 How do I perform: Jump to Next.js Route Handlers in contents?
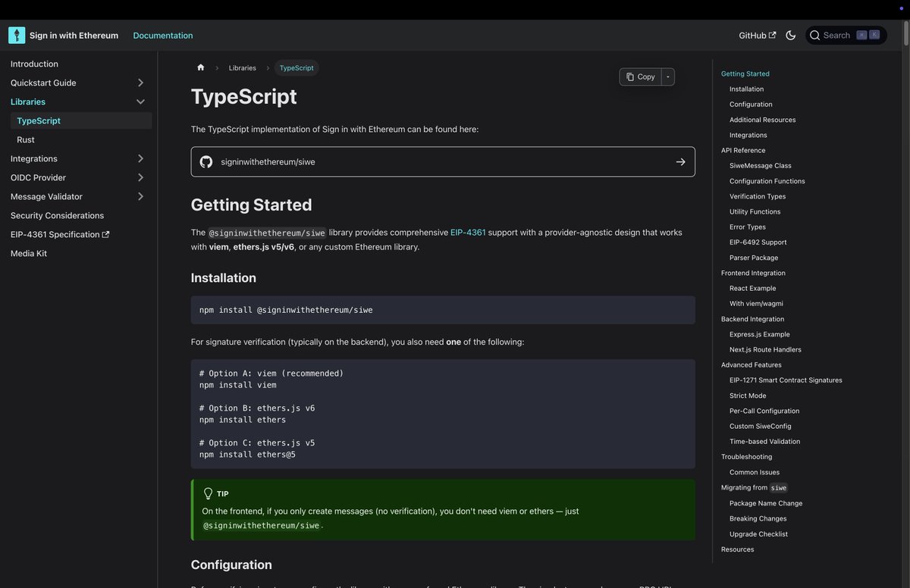point(765,349)
